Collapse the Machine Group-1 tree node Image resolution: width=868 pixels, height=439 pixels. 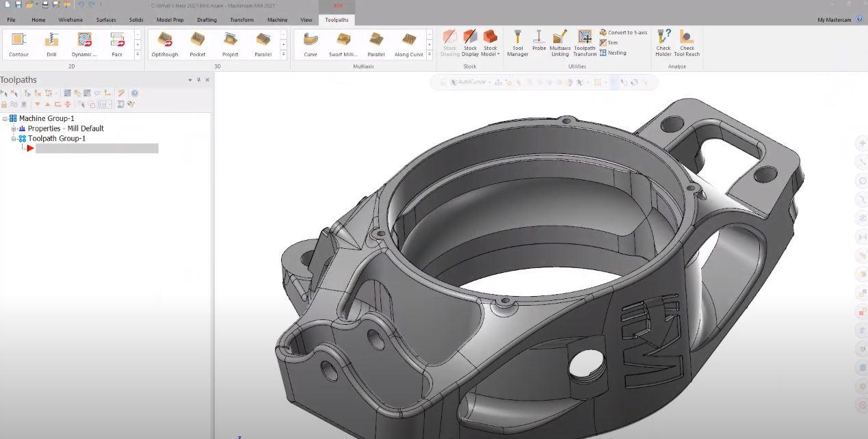click(x=5, y=118)
